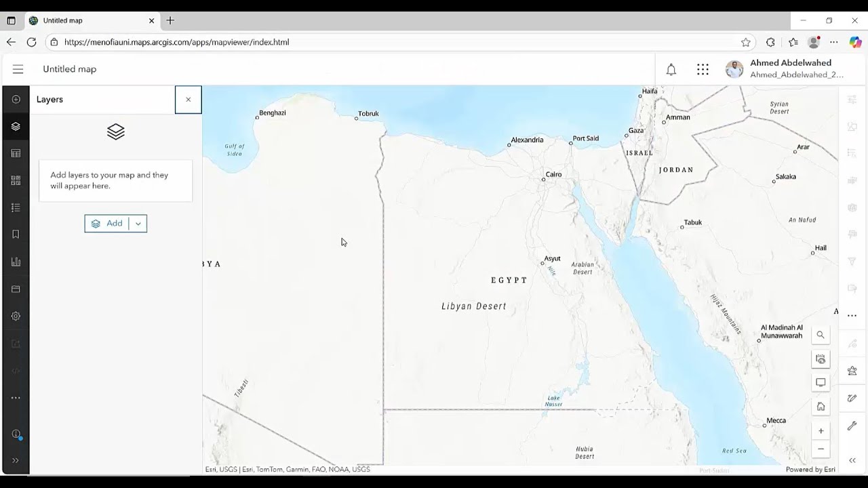
Task: Go back in browser
Action: [11, 42]
